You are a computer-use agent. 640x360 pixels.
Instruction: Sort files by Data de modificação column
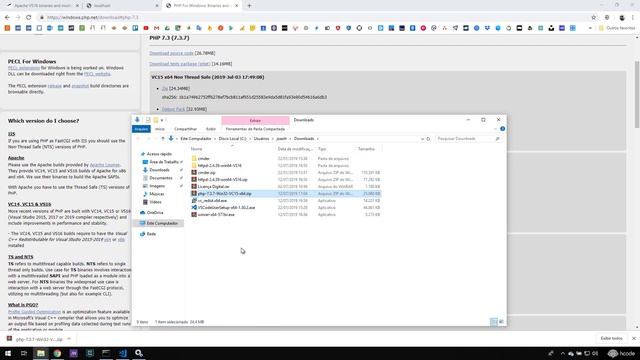tap(295, 149)
